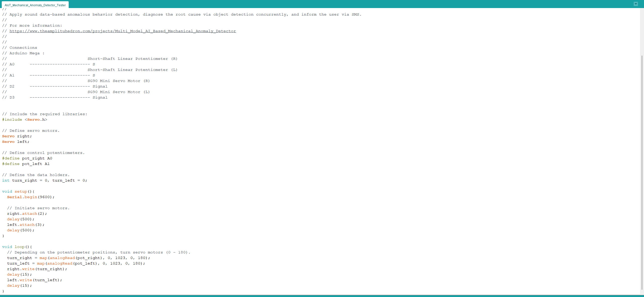The width and height of the screenshot is (644, 297).
Task: Click the left.write(turn_left) statement
Action: (34, 280)
